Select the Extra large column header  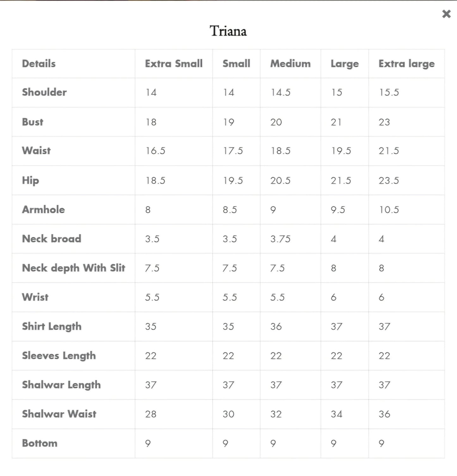click(x=406, y=64)
